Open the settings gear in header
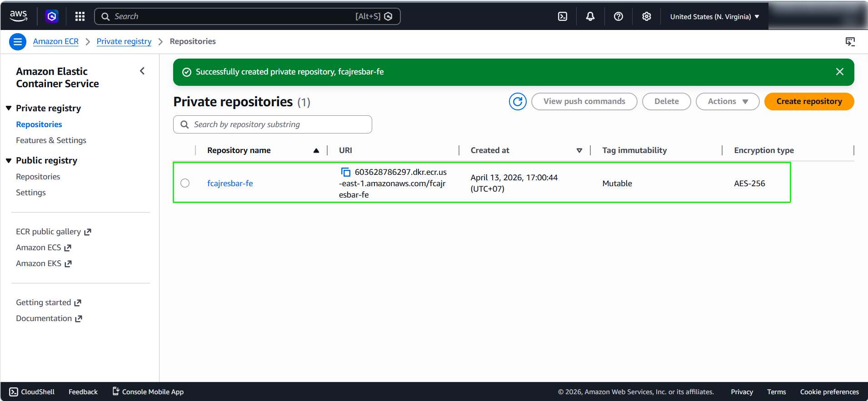868x401 pixels. coord(647,16)
